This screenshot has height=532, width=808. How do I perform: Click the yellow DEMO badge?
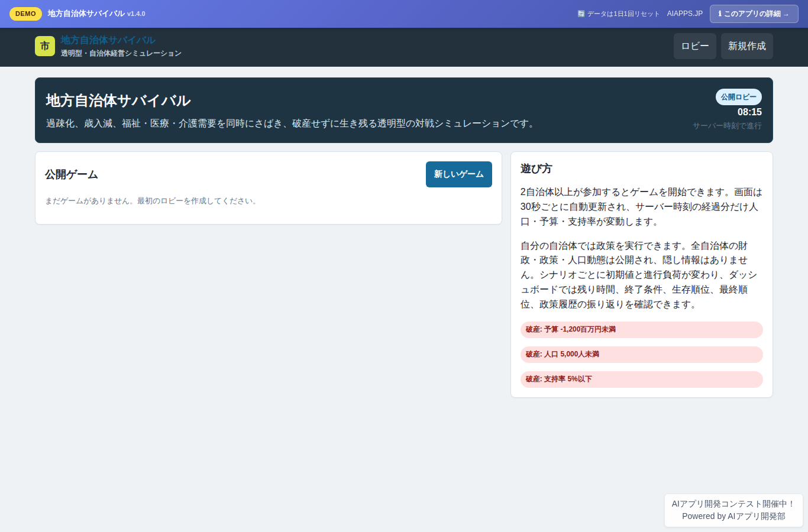(25, 14)
